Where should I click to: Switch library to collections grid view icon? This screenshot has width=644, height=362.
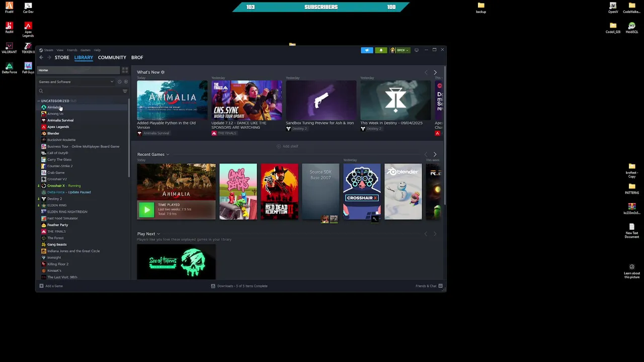click(x=125, y=70)
